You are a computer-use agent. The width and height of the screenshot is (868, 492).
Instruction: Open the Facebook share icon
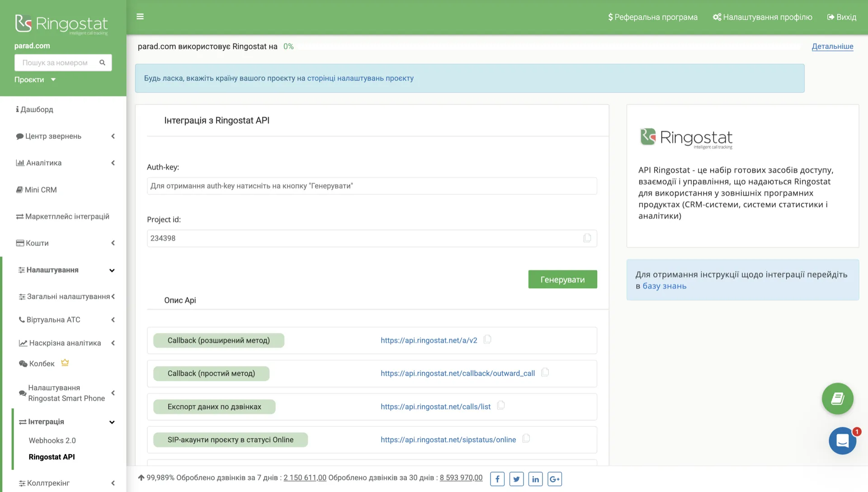coord(497,479)
